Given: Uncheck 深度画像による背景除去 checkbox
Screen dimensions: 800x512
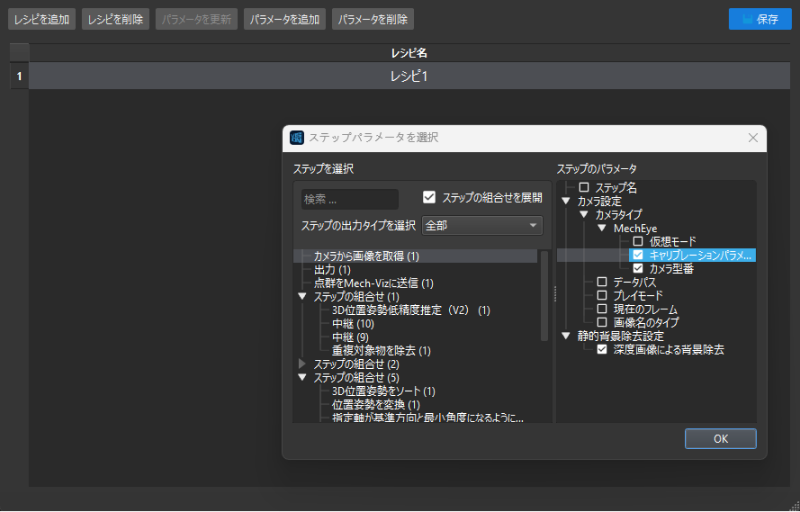Looking at the screenshot, I should (x=602, y=349).
